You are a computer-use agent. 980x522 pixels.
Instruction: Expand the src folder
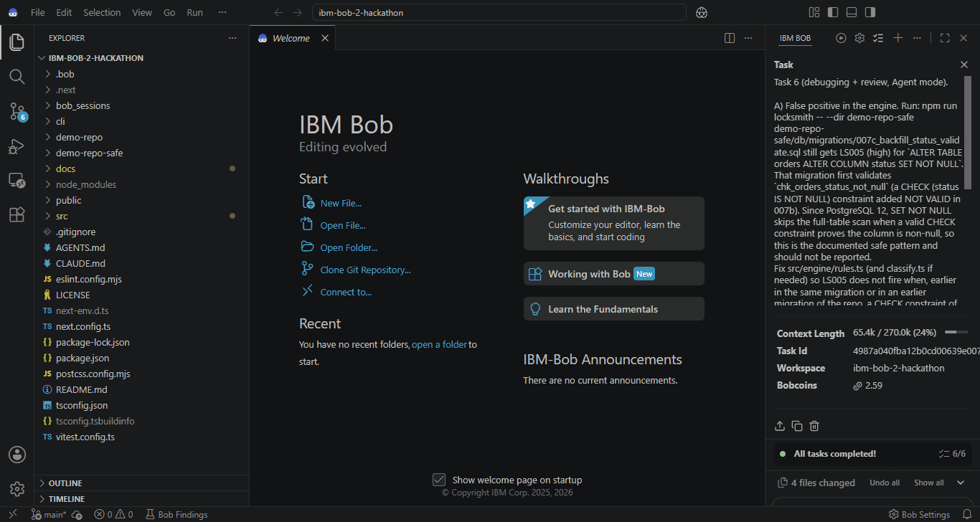coord(141,216)
